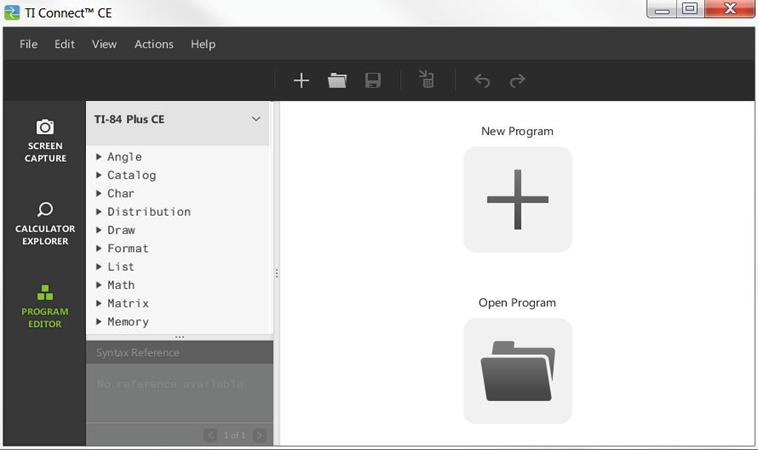Click the Syntax Reference panel header

click(x=179, y=352)
